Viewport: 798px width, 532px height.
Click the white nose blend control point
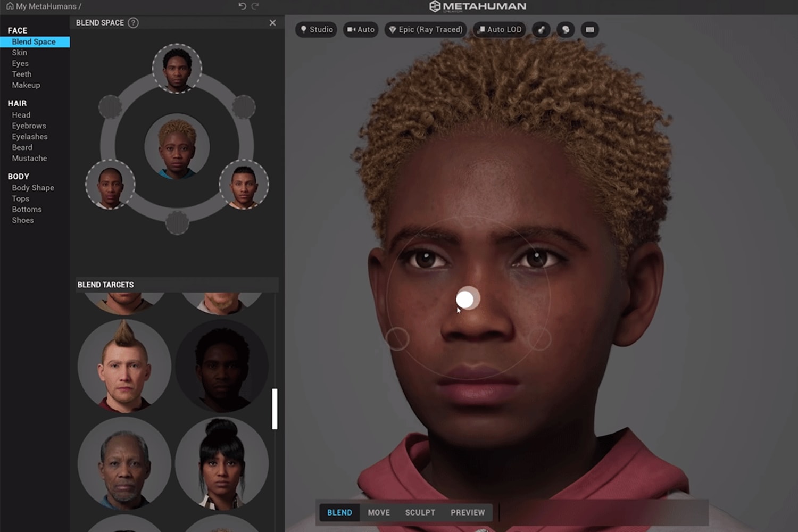tap(465, 299)
